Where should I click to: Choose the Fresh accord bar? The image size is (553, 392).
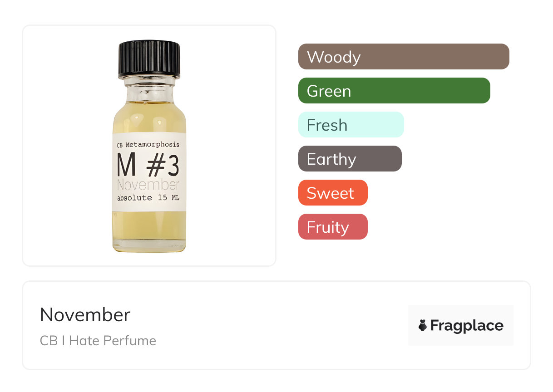[x=351, y=125]
